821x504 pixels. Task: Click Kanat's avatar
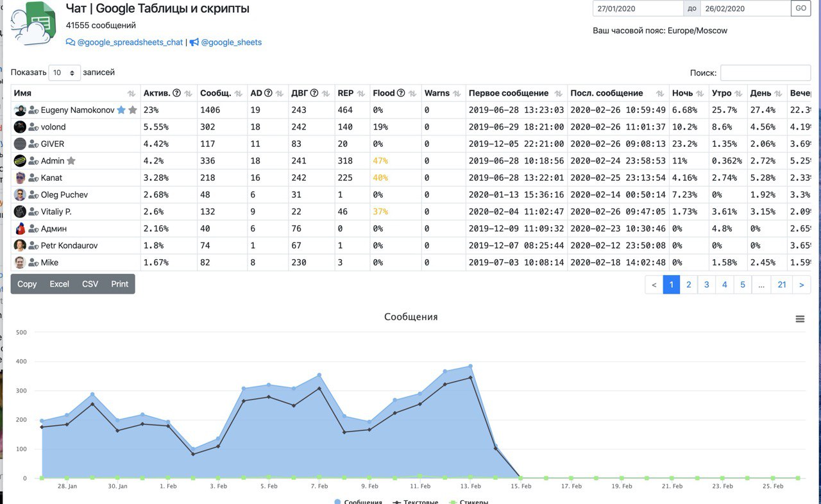click(x=20, y=178)
